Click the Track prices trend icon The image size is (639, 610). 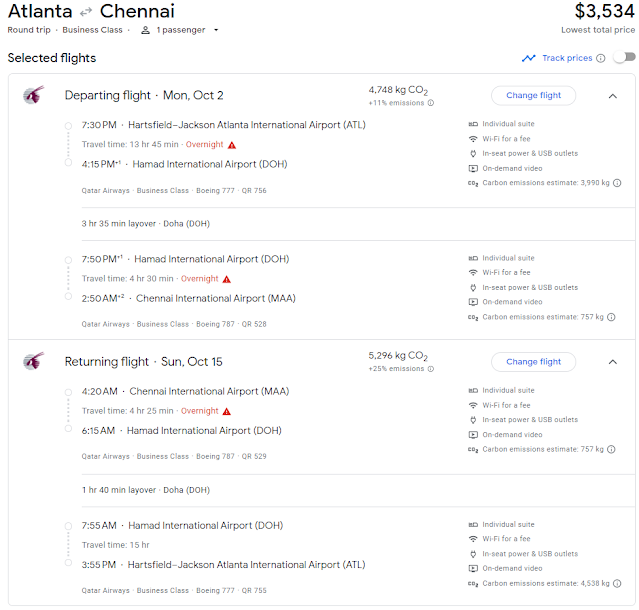[529, 58]
